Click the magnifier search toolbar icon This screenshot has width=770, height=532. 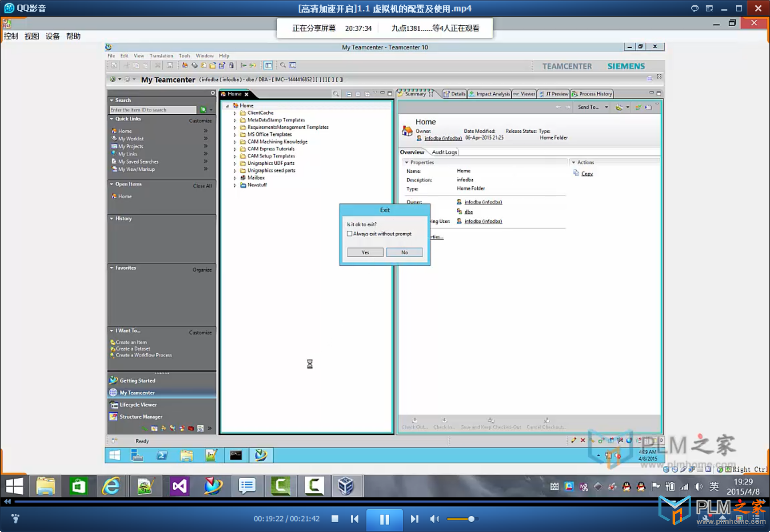tap(283, 65)
